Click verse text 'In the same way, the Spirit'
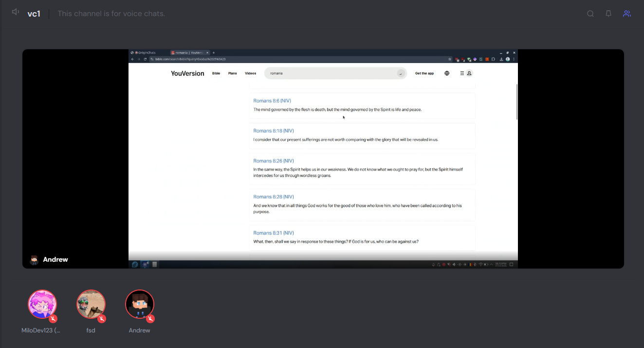Screen dimensions: 644x348 (x=358, y=173)
